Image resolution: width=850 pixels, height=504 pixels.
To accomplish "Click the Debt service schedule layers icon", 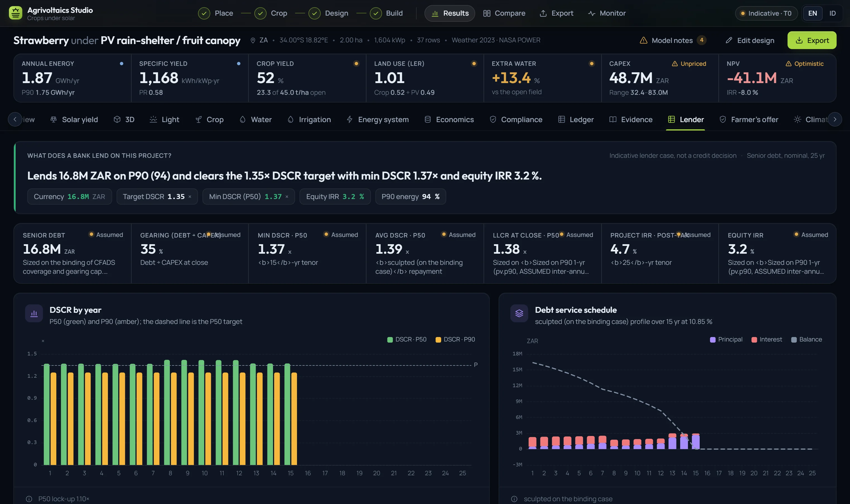I will 519,314.
